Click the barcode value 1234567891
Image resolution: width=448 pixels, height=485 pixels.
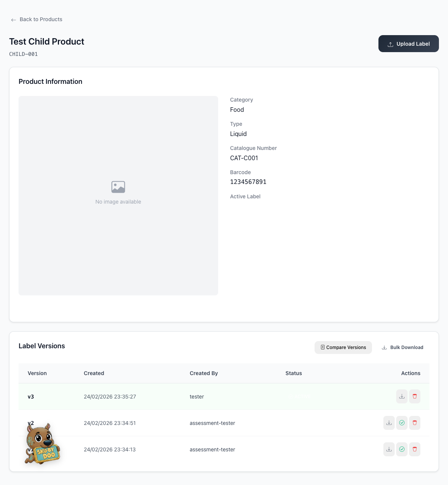(x=248, y=182)
